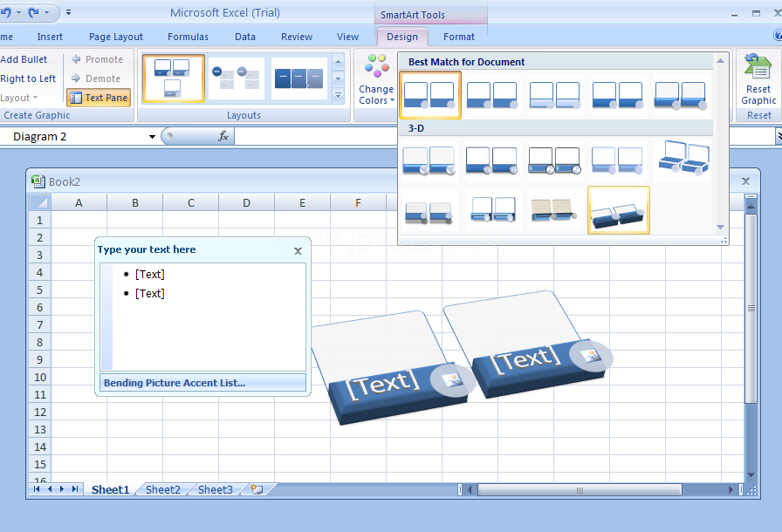The height and width of the screenshot is (532, 782).
Task: Open Customize Quick Access Toolbar arrow
Action: [68, 12]
